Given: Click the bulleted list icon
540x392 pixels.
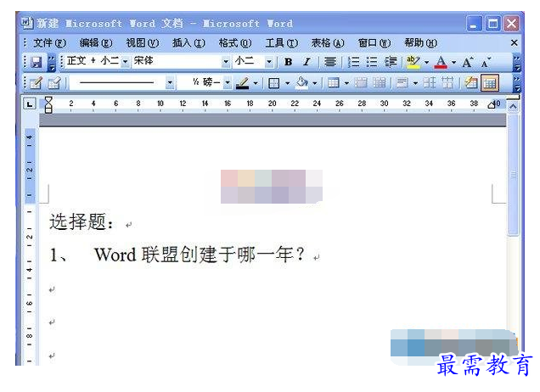Looking at the screenshot, I should 372,62.
